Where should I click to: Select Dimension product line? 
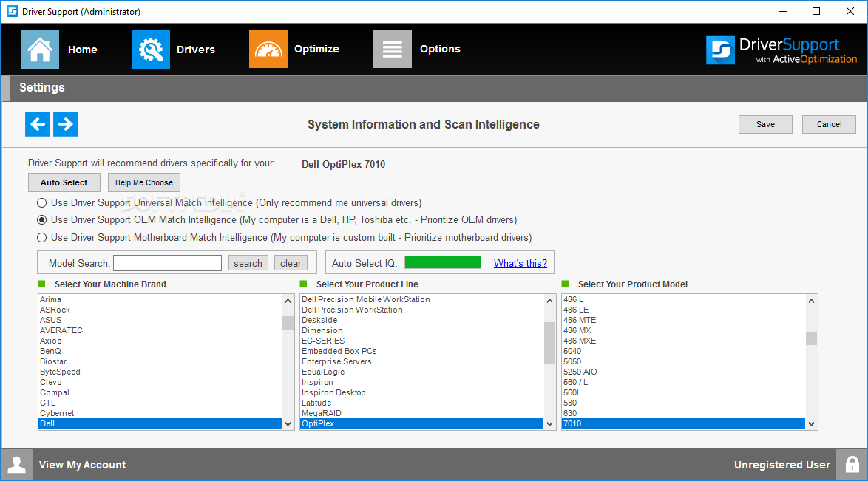point(422,330)
